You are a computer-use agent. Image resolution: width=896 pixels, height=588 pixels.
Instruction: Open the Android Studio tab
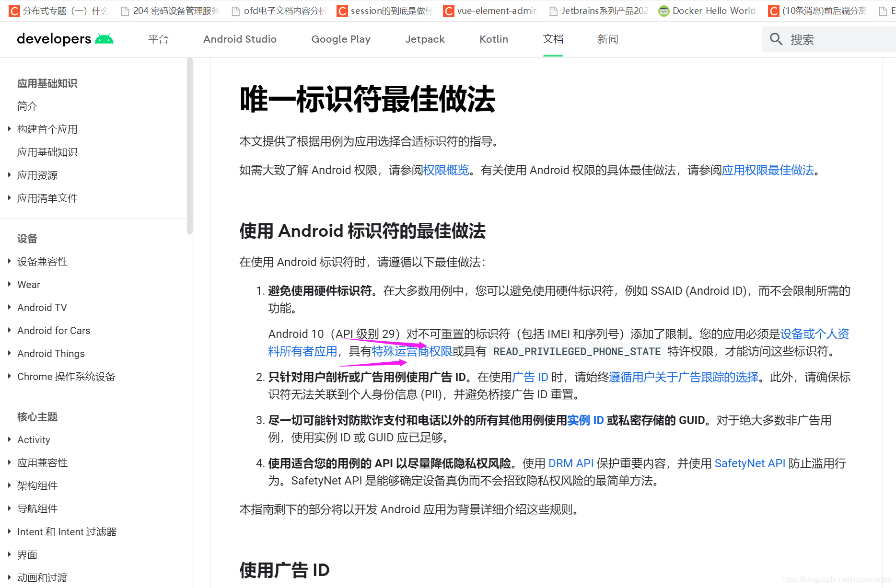pos(240,39)
